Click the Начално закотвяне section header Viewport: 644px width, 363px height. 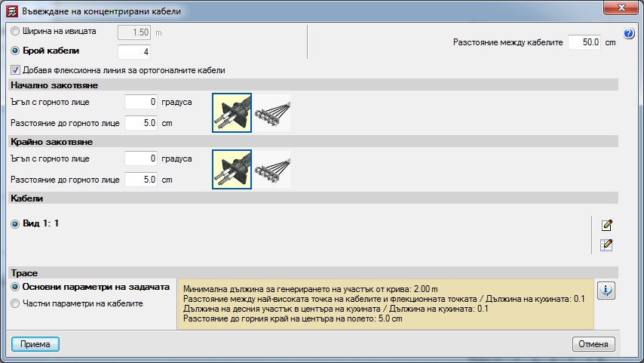[314, 85]
